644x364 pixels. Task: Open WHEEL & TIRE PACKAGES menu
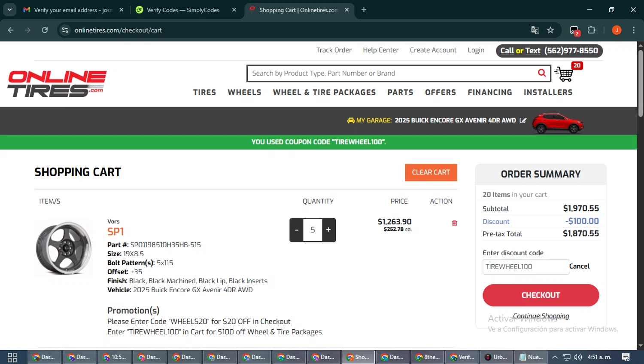pos(324,92)
